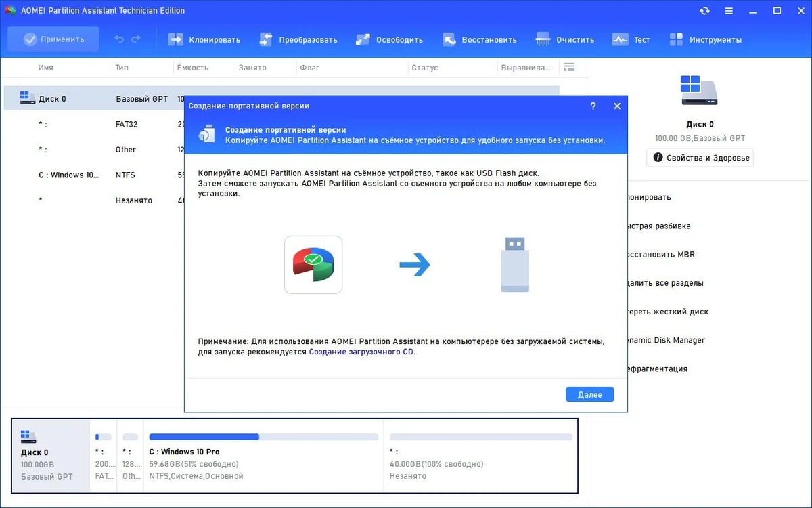
Task: Close the Создание портативной версии dialog
Action: (x=617, y=106)
